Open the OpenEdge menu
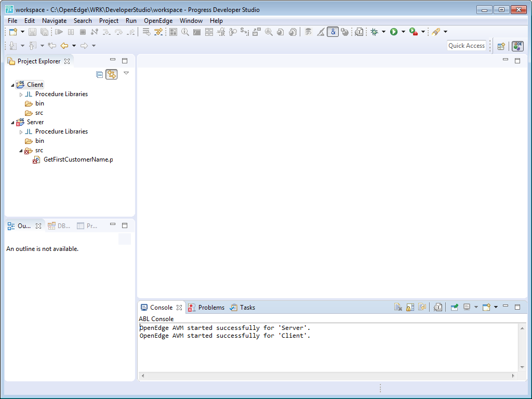The height and width of the screenshot is (399, 532). coord(158,21)
